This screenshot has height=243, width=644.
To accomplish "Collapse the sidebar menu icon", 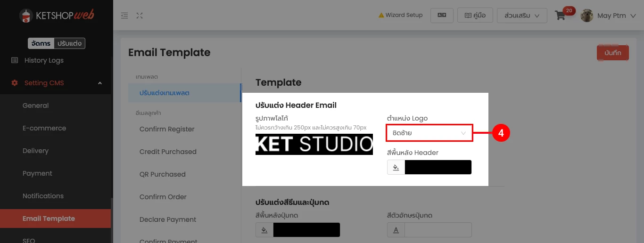I will click(x=124, y=16).
